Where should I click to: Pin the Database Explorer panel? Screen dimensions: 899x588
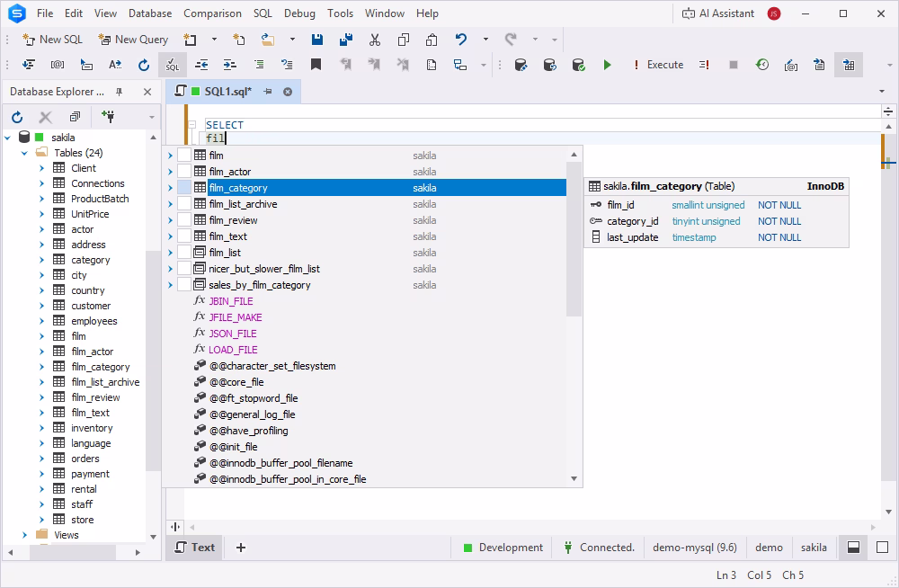pyautogui.click(x=120, y=92)
